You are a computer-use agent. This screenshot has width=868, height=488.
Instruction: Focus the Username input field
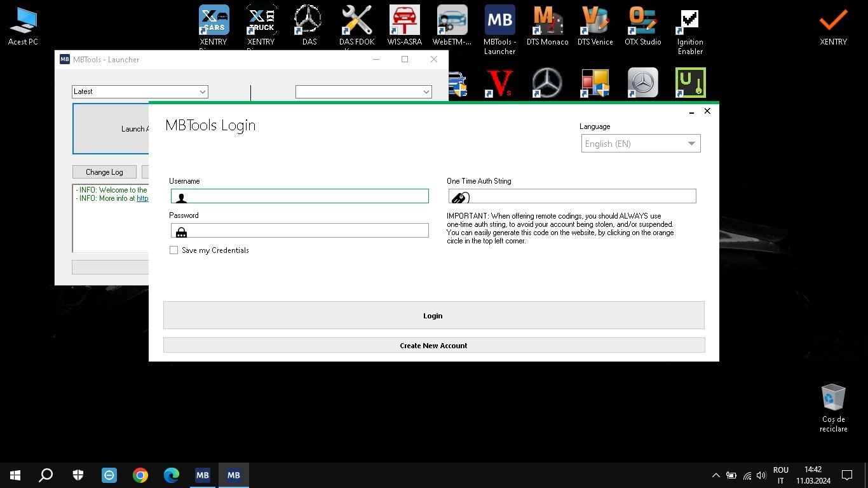pos(300,196)
